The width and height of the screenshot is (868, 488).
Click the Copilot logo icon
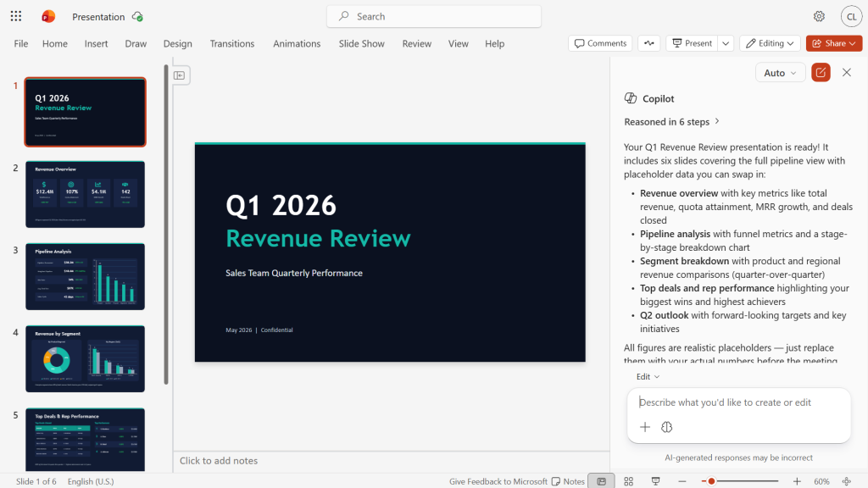[631, 98]
